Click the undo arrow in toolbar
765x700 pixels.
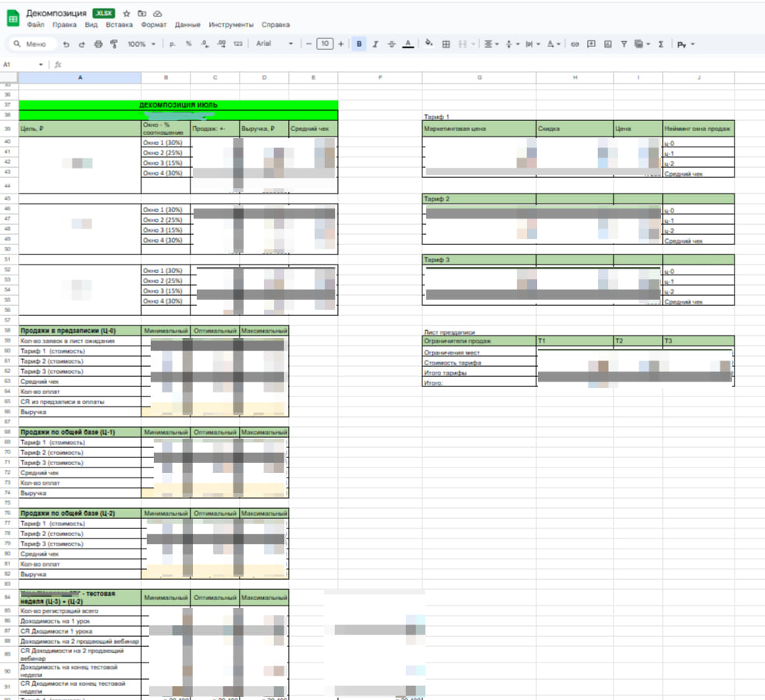pyautogui.click(x=66, y=44)
